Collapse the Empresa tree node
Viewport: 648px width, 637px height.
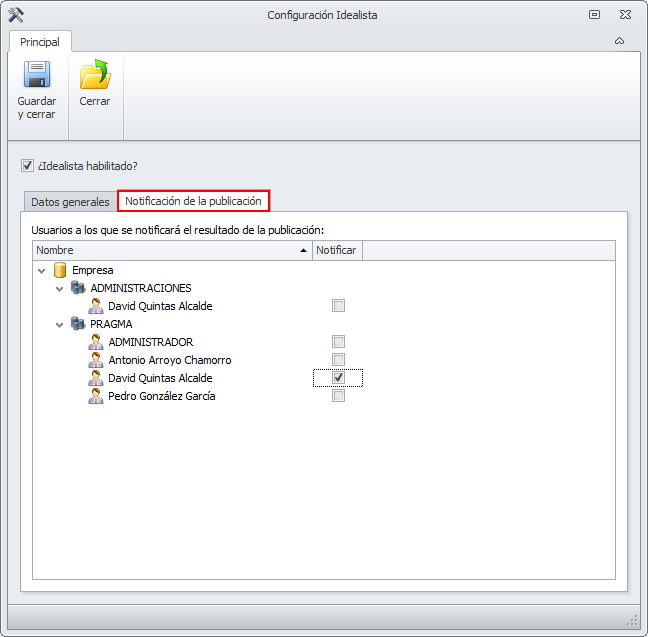click(41, 271)
